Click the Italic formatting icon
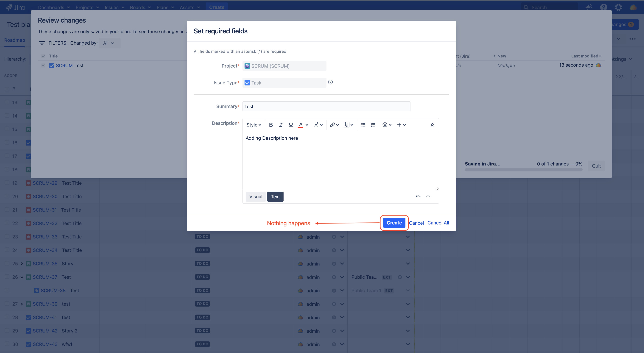This screenshot has height=353, width=644. click(x=281, y=125)
